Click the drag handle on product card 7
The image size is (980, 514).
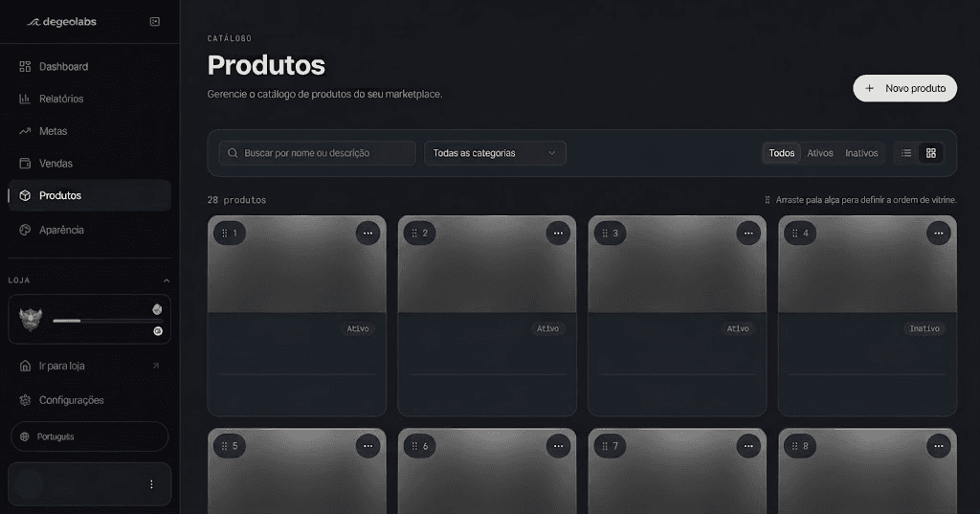[605, 446]
